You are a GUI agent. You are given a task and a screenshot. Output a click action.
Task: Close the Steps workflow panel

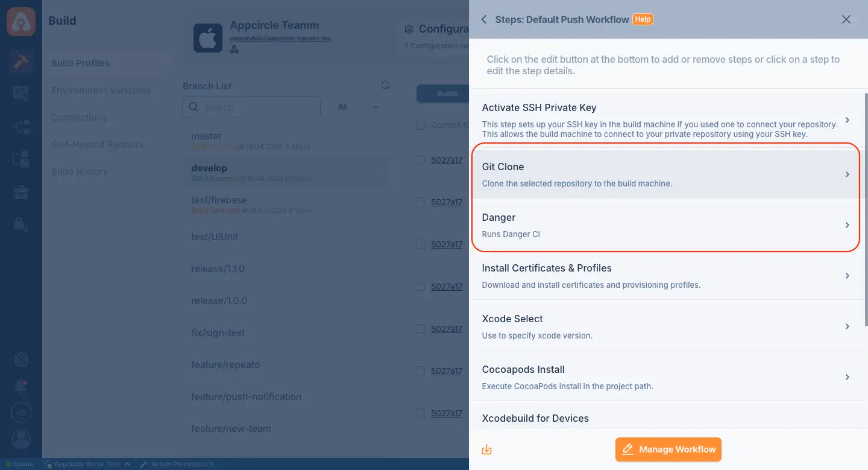[846, 19]
